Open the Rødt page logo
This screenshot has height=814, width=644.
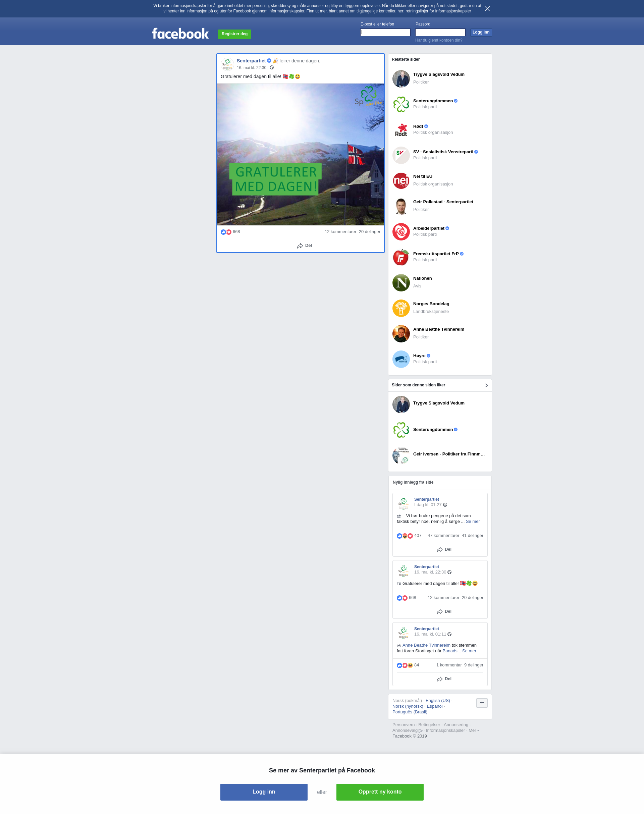pos(401,130)
